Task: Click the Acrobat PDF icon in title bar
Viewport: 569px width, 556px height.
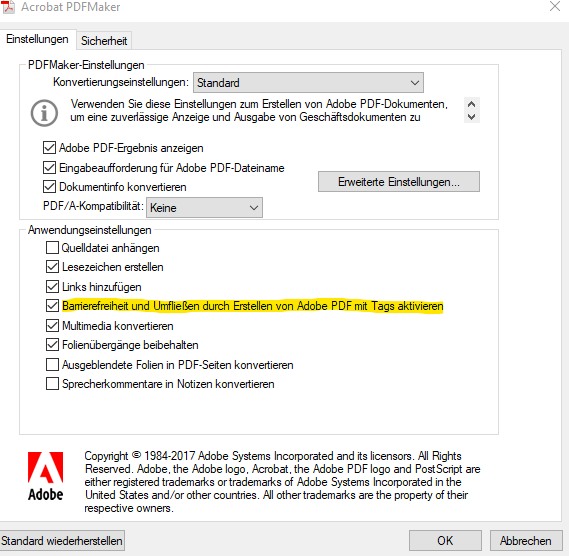Action: tap(8, 7)
